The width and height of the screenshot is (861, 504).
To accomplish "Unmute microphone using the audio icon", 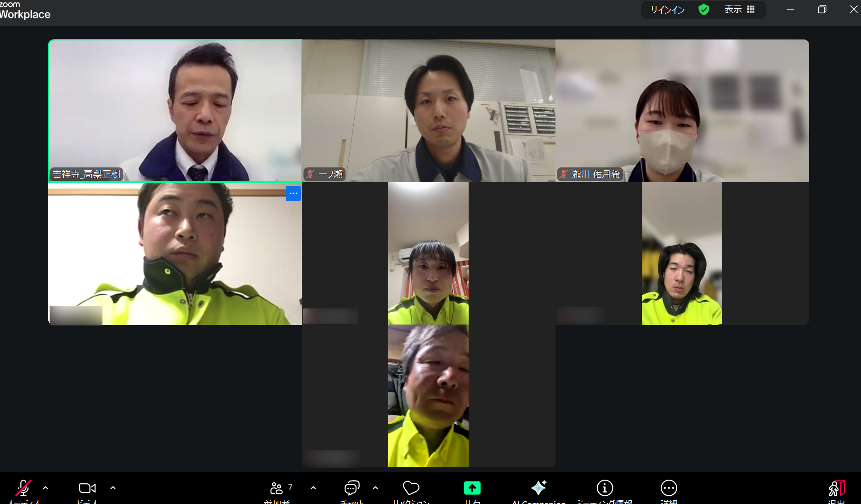I will [x=23, y=488].
